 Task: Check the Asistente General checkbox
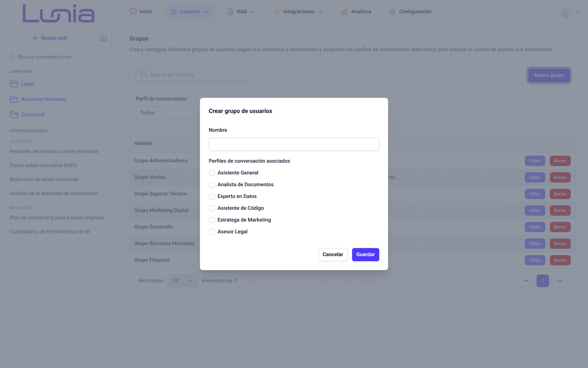click(x=212, y=173)
